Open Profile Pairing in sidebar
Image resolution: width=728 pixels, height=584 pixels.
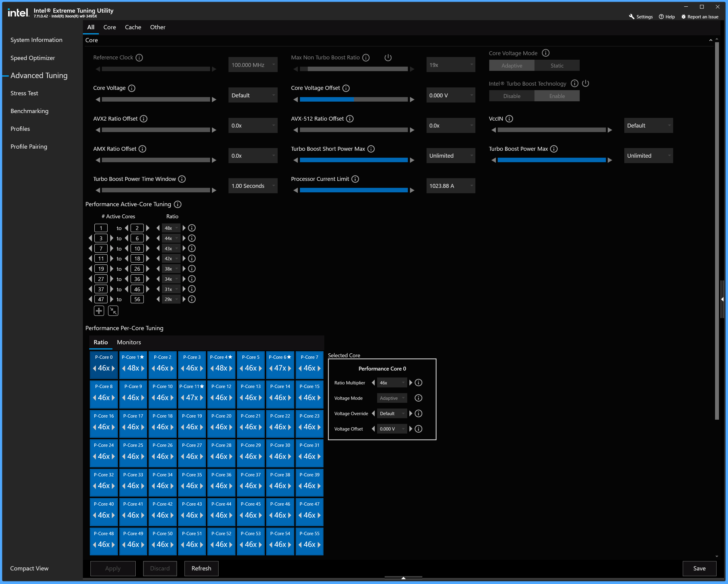click(x=29, y=147)
